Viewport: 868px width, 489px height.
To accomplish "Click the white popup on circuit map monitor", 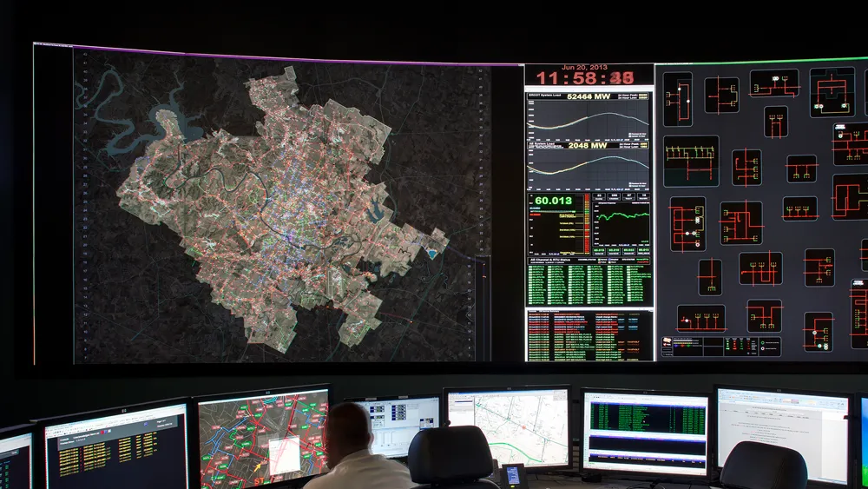I will [284, 455].
